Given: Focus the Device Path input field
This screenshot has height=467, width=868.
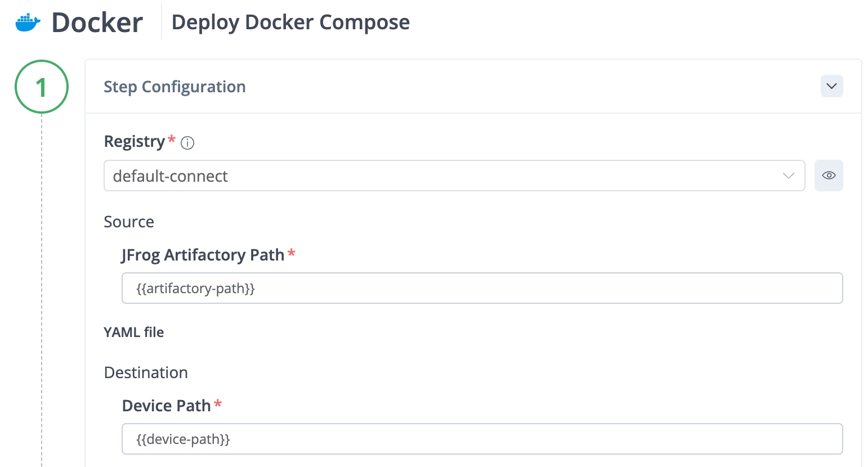Looking at the screenshot, I should pyautogui.click(x=482, y=439).
